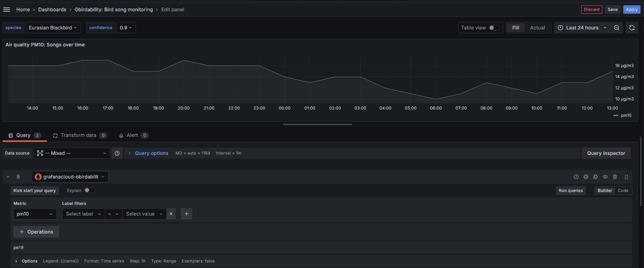Open the equals operator dropdown
Viewport: 644px width, 268px height.
114,214
